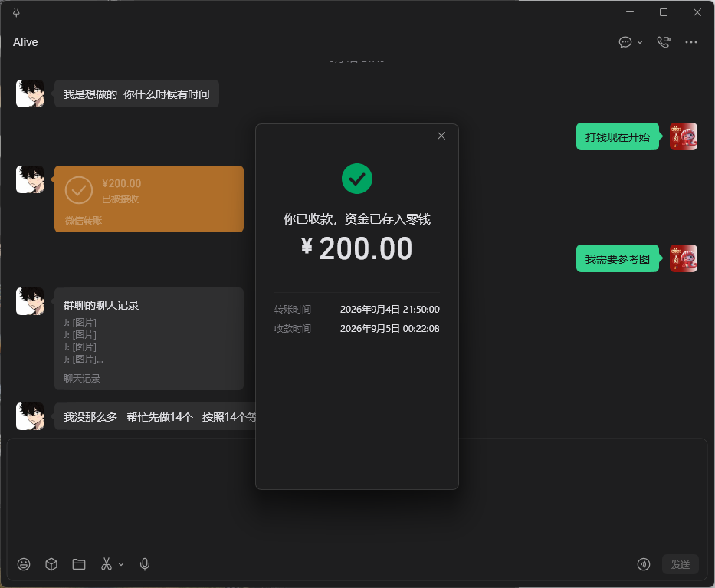Expand the screenshot options arrow
Screen dimensions: 715x588
click(121, 565)
